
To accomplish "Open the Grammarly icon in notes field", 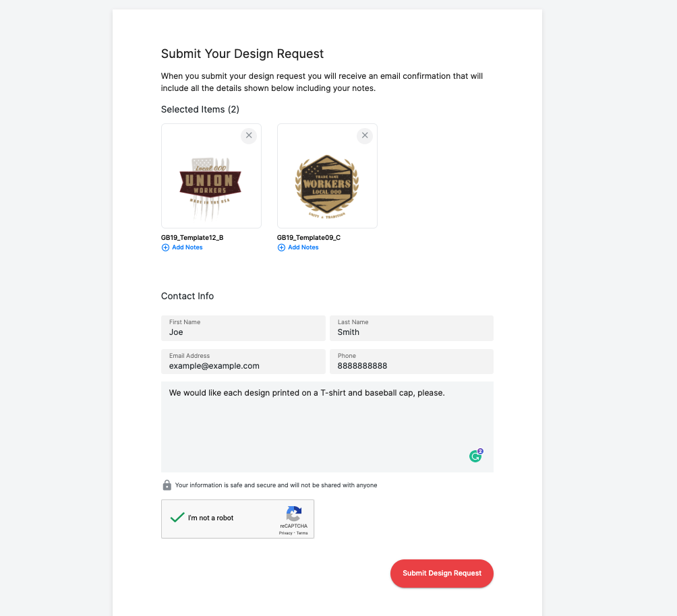I will 476,456.
